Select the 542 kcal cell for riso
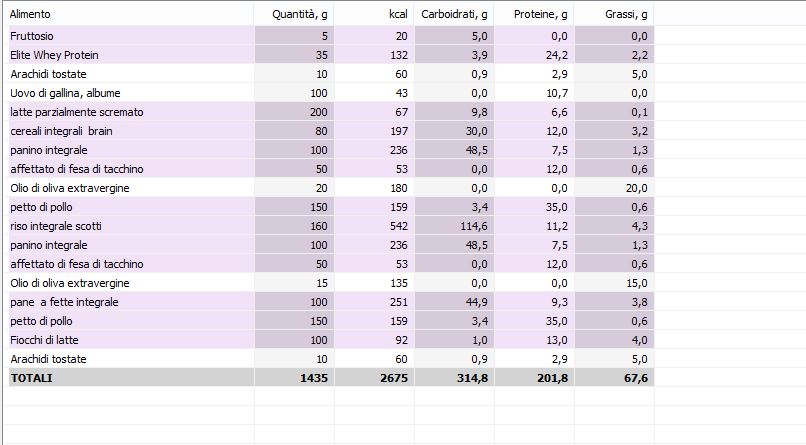The height and width of the screenshot is (445, 806). (398, 226)
